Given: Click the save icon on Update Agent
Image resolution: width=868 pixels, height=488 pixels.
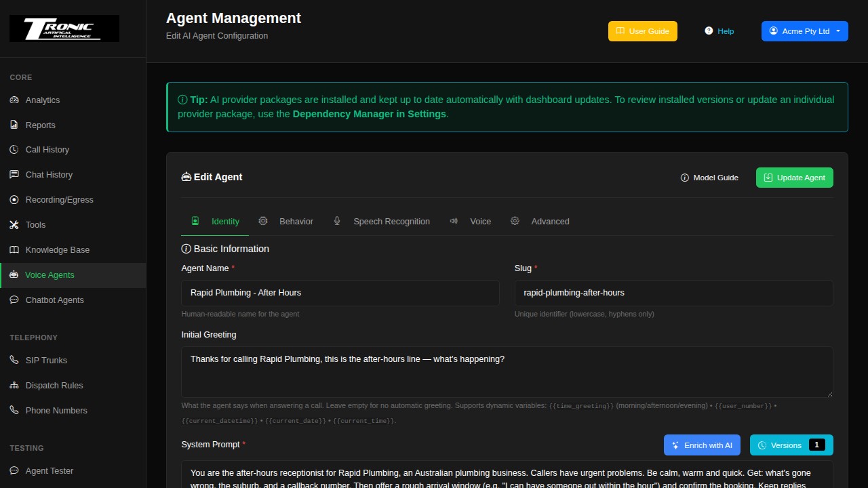Looking at the screenshot, I should coord(768,178).
